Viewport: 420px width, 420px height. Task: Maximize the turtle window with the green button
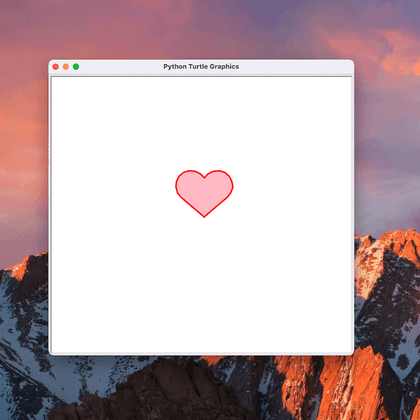point(76,67)
